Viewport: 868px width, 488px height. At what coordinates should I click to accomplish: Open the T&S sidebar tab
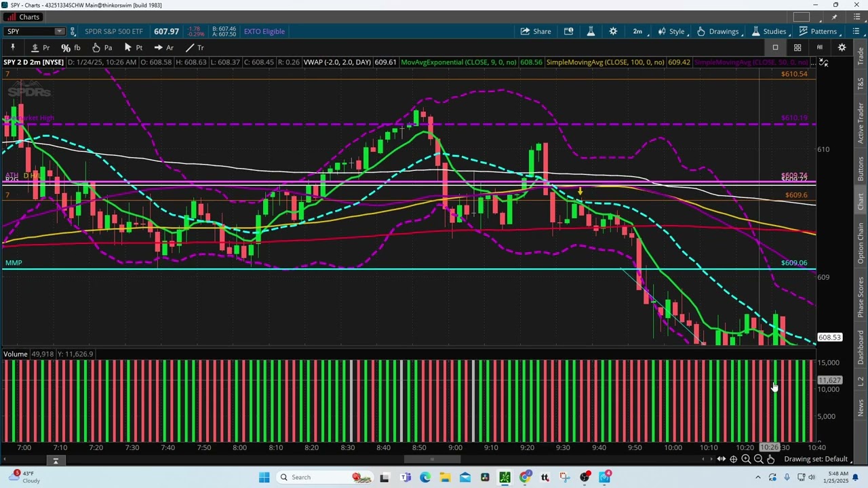click(861, 84)
